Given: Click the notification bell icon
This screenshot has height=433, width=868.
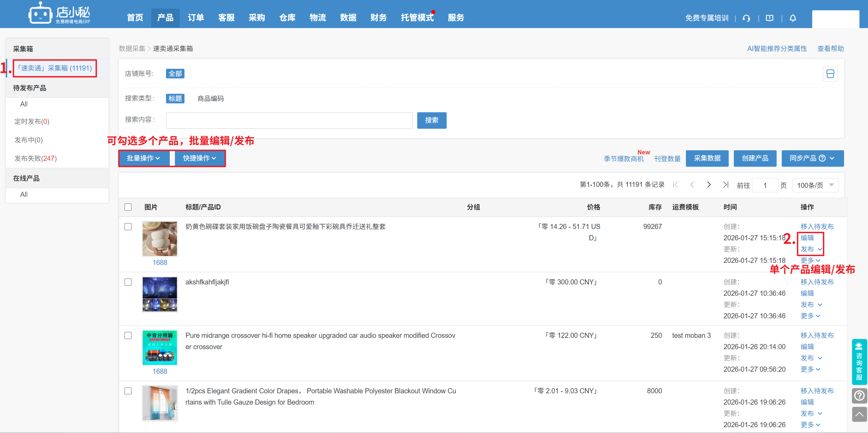Looking at the screenshot, I should point(793,18).
